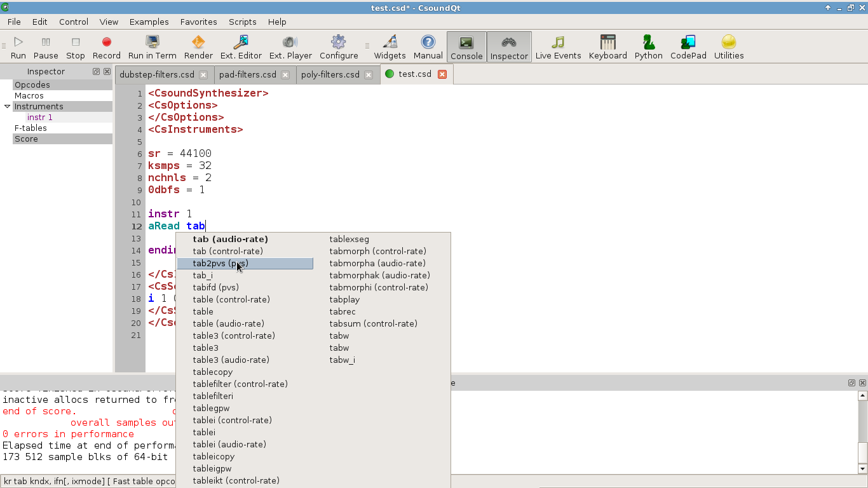Choose tabw_i from autocomplete list
Image resolution: width=868 pixels, height=488 pixels.
coord(381,360)
